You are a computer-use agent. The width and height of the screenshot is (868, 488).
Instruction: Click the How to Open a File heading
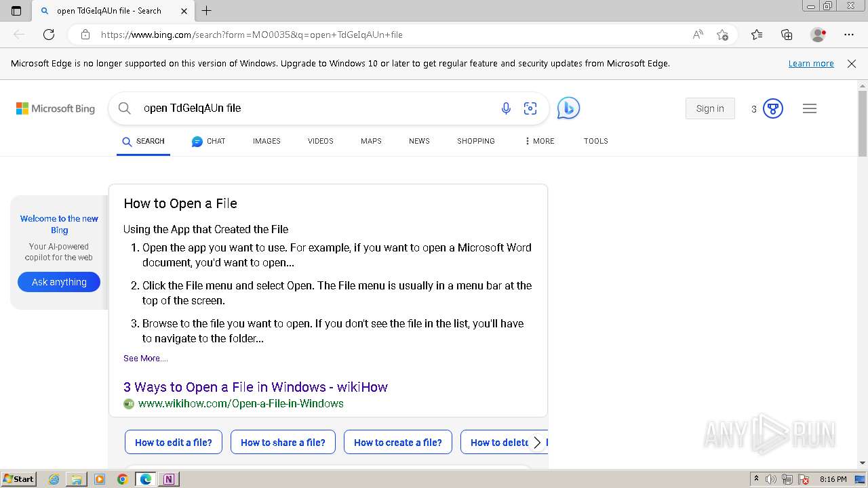[x=180, y=203]
